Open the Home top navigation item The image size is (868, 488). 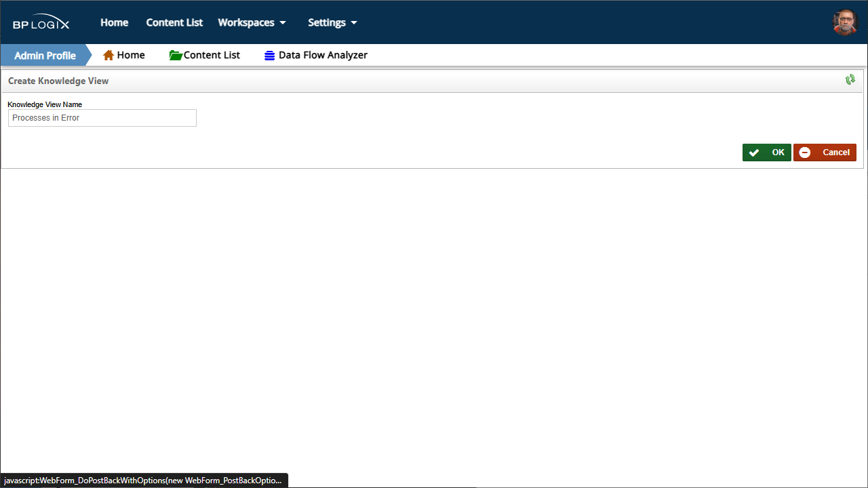click(x=115, y=22)
